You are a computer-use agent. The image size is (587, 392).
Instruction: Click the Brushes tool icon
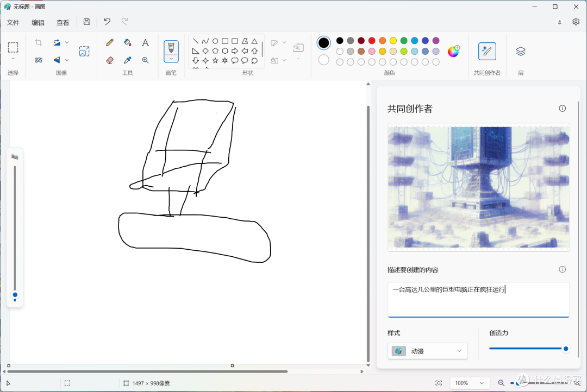point(171,48)
